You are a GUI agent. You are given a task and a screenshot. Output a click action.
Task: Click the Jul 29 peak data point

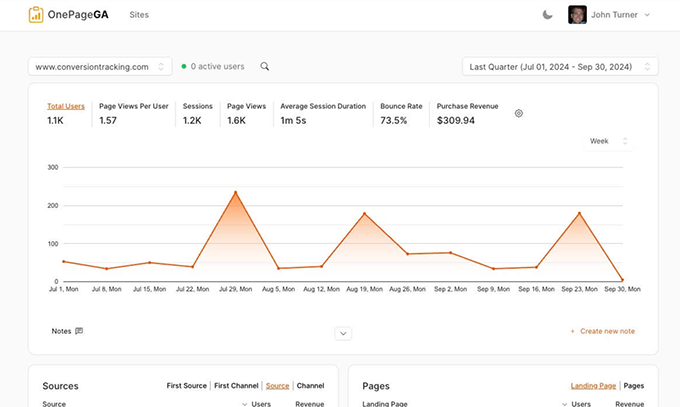pos(235,192)
